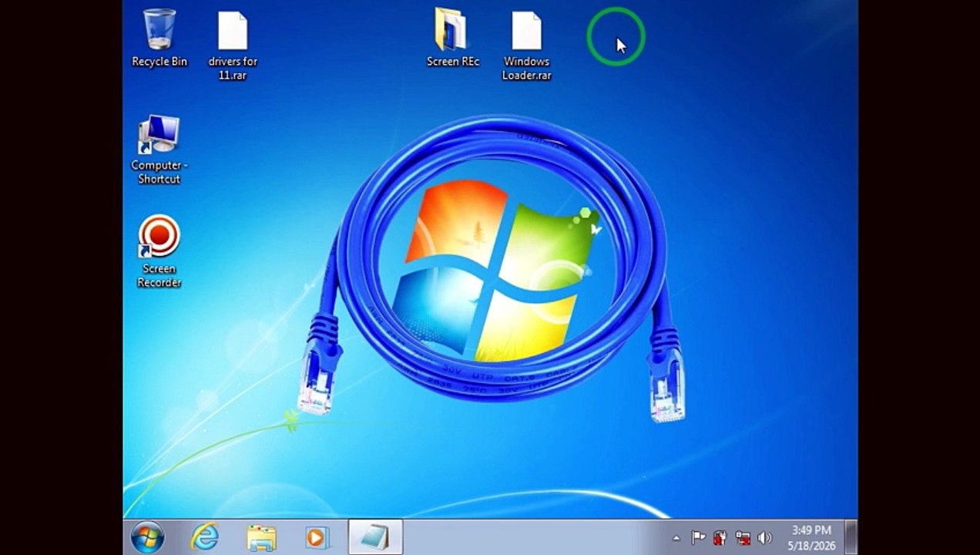Show hidden tray icons arrow
The width and height of the screenshot is (980, 555).
coord(676,538)
